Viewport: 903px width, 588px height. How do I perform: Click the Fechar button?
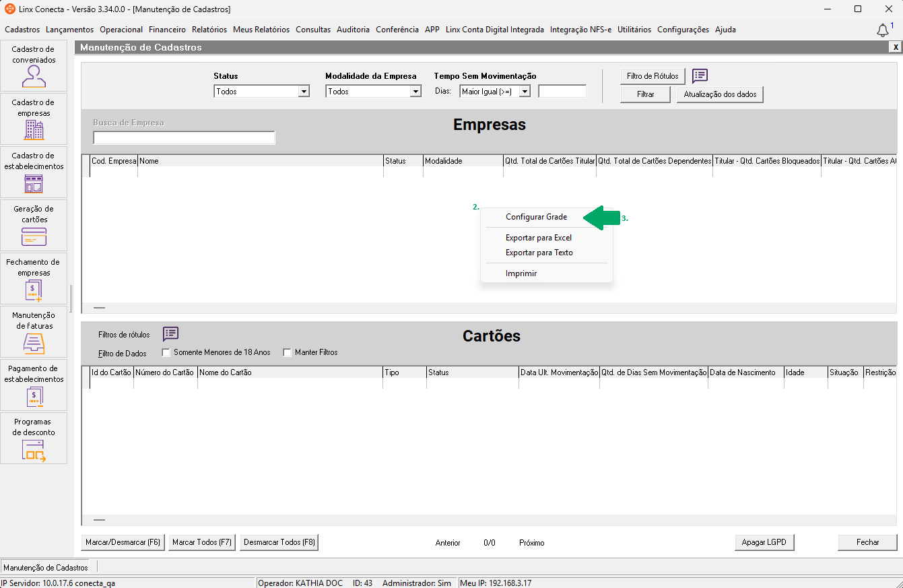[867, 542]
